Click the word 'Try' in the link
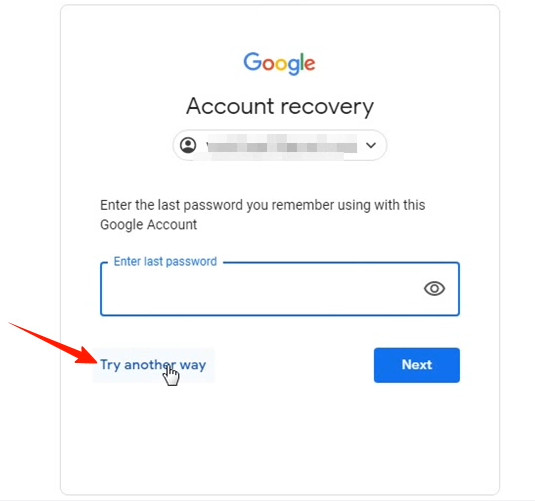The width and height of the screenshot is (535, 501). [x=110, y=365]
